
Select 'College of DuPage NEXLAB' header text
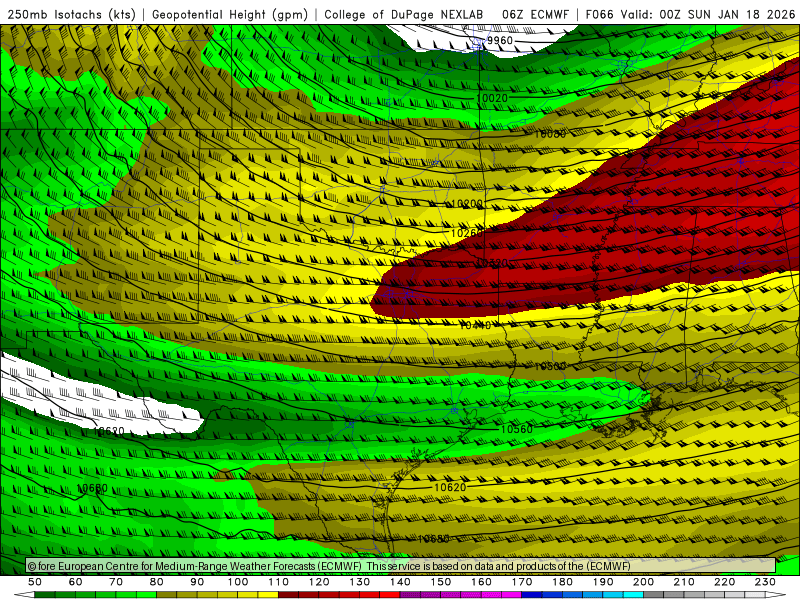404,15
